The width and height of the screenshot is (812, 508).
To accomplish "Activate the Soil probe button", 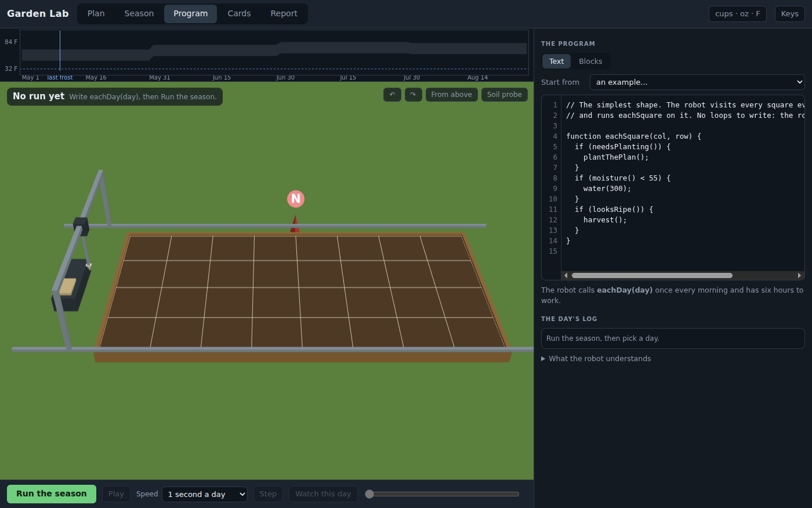I will pyautogui.click(x=505, y=95).
